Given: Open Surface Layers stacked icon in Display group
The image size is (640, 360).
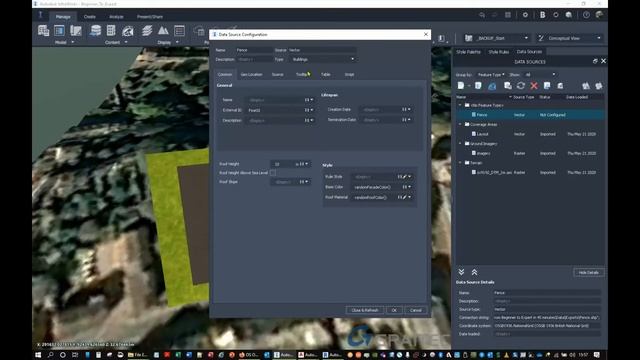Looking at the screenshot, I should click(x=147, y=31).
